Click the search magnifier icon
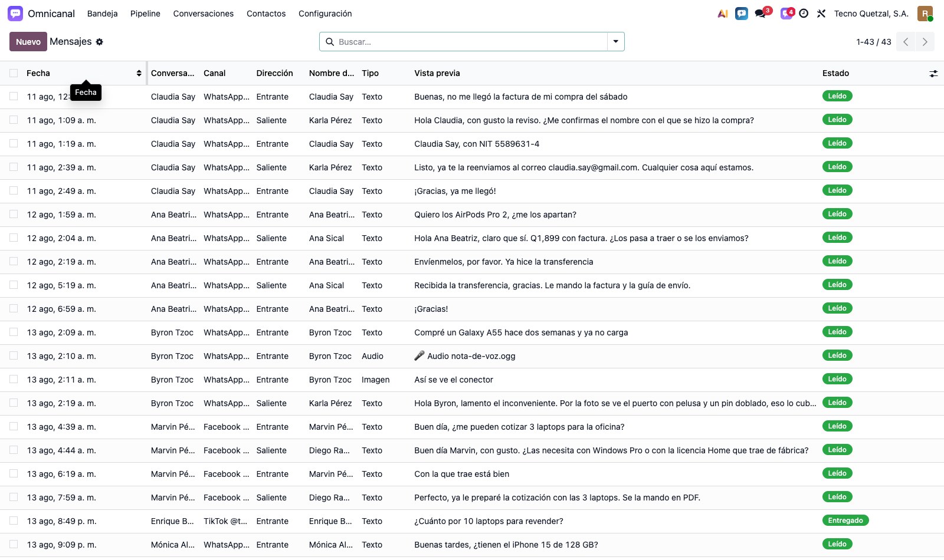 (330, 42)
